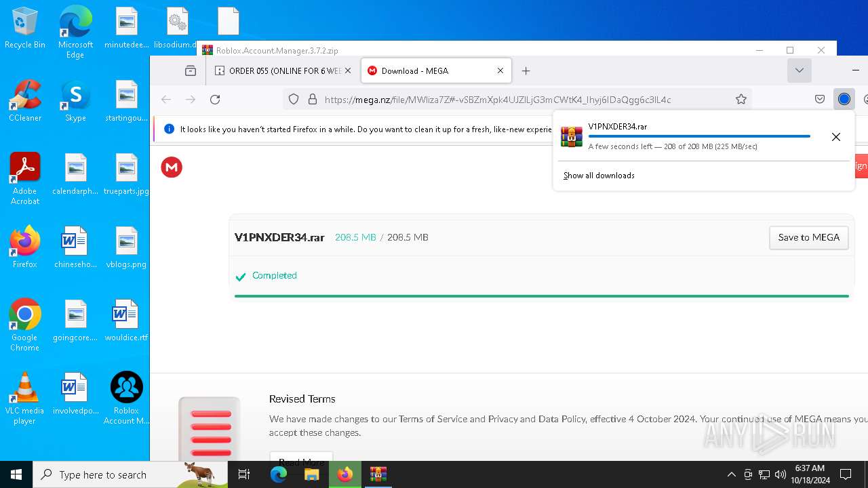Click the mega.nz URL address field

pos(498,100)
